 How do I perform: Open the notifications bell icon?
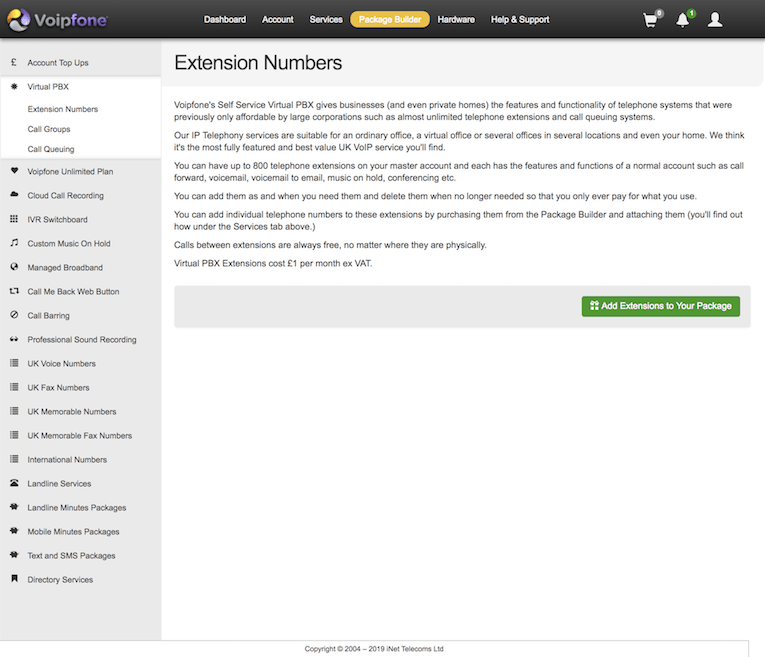click(683, 20)
